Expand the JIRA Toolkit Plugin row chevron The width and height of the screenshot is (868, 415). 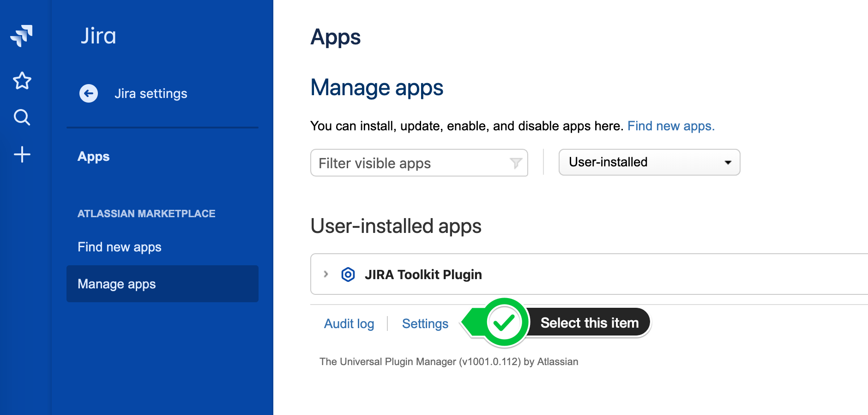click(x=326, y=274)
